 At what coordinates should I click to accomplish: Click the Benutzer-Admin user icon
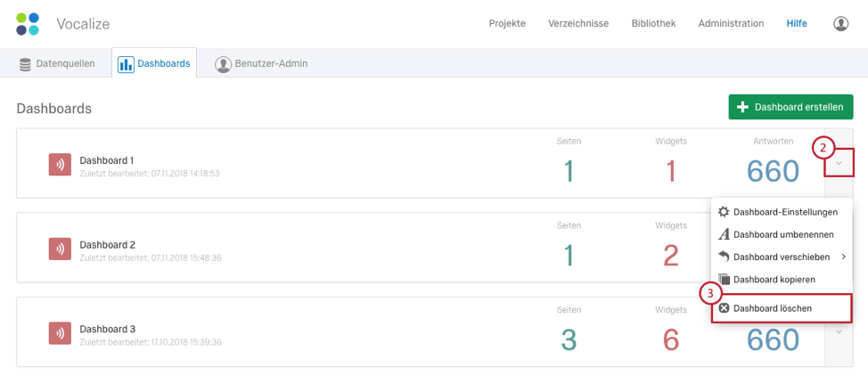point(223,64)
